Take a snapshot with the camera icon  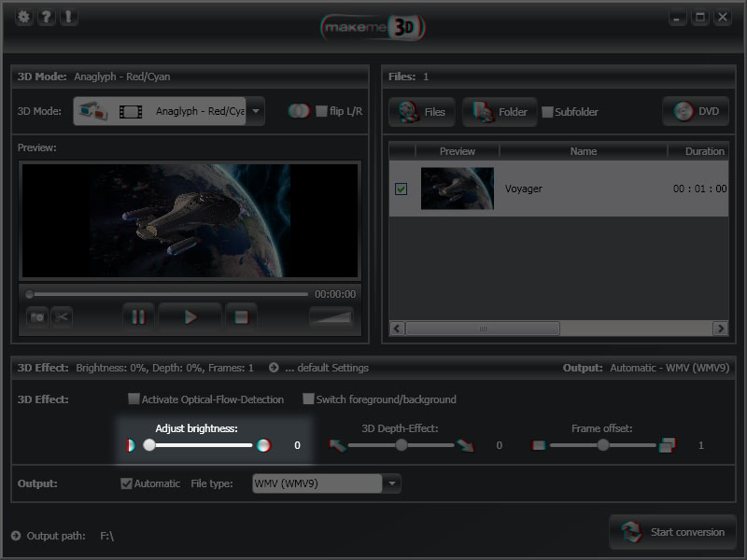(x=37, y=317)
